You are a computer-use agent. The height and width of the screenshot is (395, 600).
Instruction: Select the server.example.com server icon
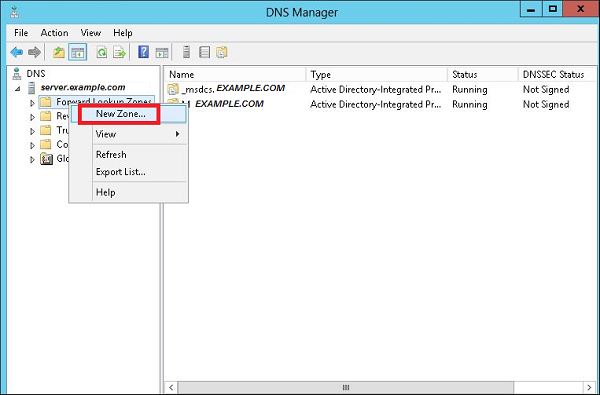(x=31, y=88)
